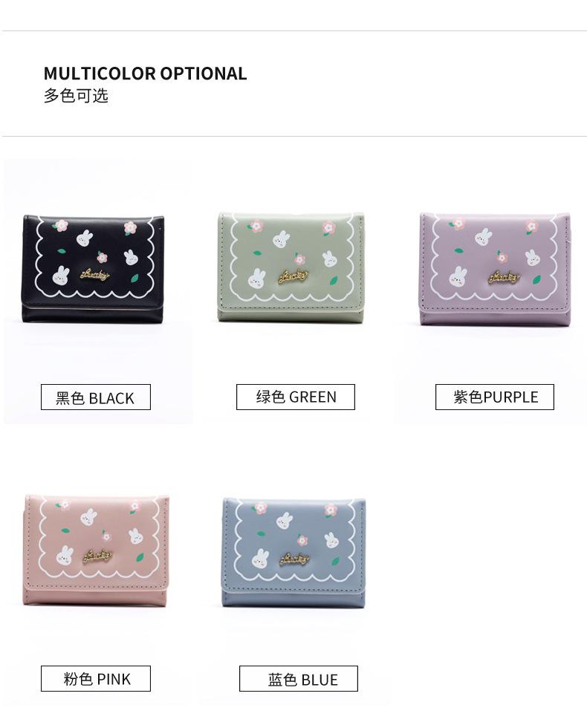Image resolution: width=587 pixels, height=728 pixels.
Task: Click the gold Lucky emblem on purple wallet
Action: [503, 277]
